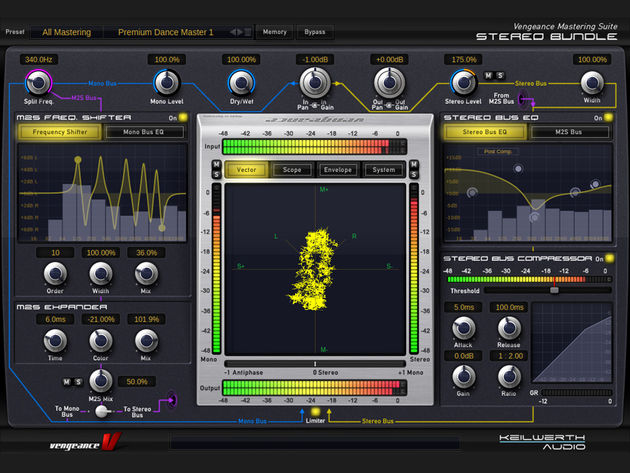Click the Out Pan/Gain knob
The height and width of the screenshot is (473, 630).
389,82
